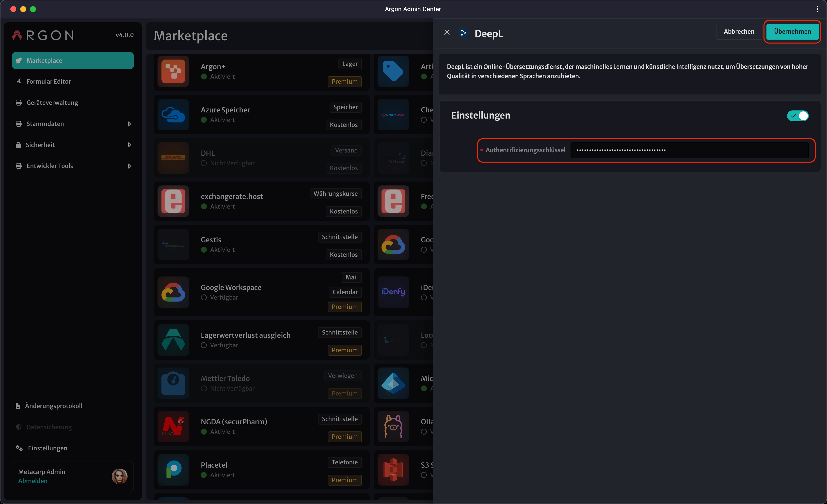The image size is (827, 504).
Task: Click the ARGON logo in sidebar
Action: (x=43, y=35)
